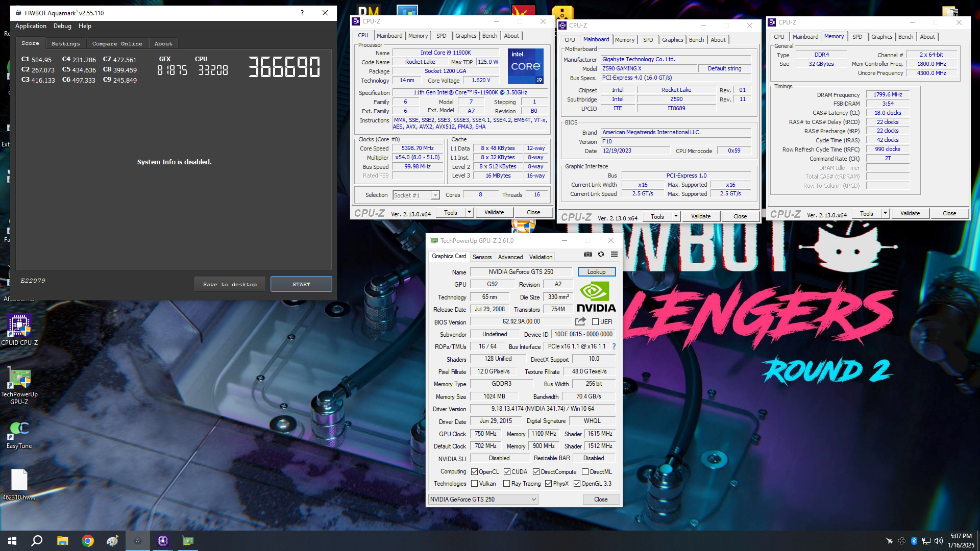Screen dimensions: 980x551
Task: Click the GPU name field NVIDIA GeForce GTS 250
Action: click(x=521, y=272)
